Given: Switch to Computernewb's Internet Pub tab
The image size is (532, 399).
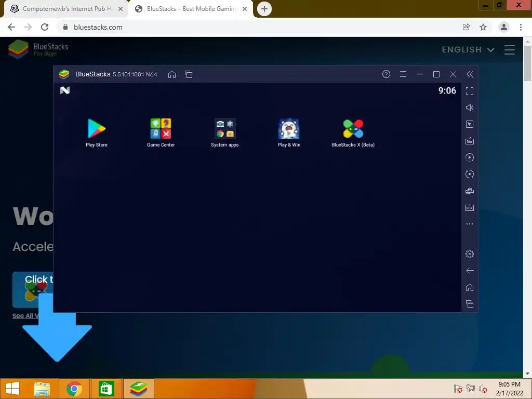Looking at the screenshot, I should pyautogui.click(x=66, y=9).
